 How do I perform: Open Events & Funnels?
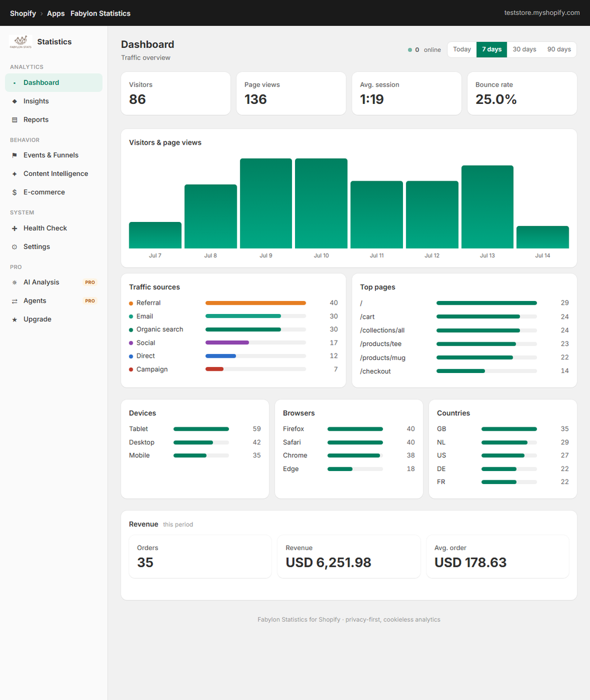point(54,155)
